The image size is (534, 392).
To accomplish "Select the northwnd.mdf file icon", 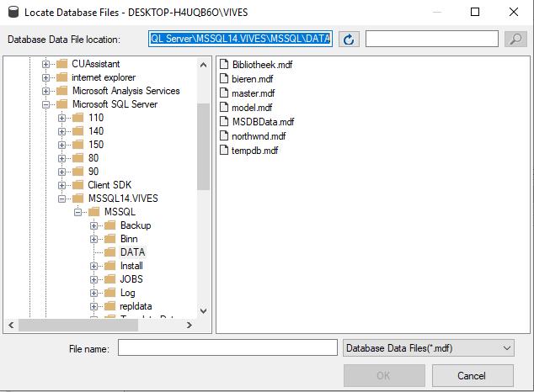I will pos(224,135).
